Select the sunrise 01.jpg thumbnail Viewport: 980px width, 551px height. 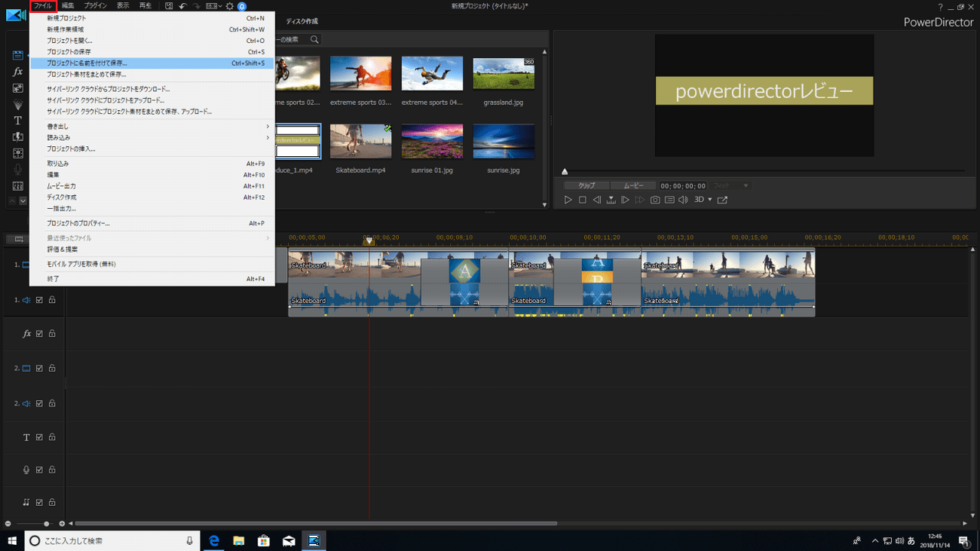[433, 141]
